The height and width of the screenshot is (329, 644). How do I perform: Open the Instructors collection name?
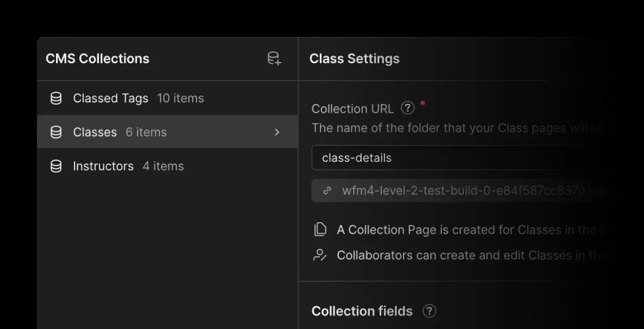pyautogui.click(x=103, y=166)
